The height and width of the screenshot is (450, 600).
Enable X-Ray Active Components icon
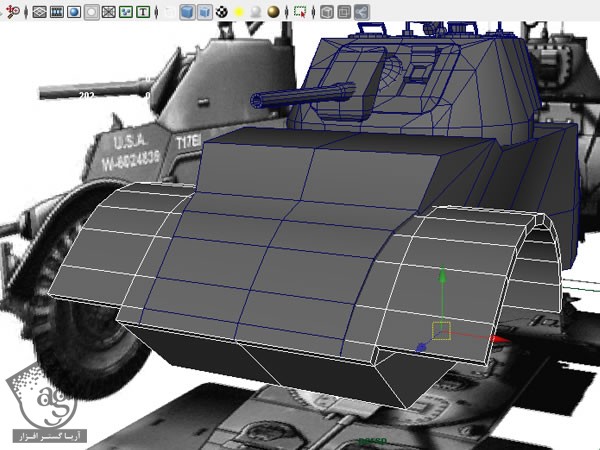[343, 13]
